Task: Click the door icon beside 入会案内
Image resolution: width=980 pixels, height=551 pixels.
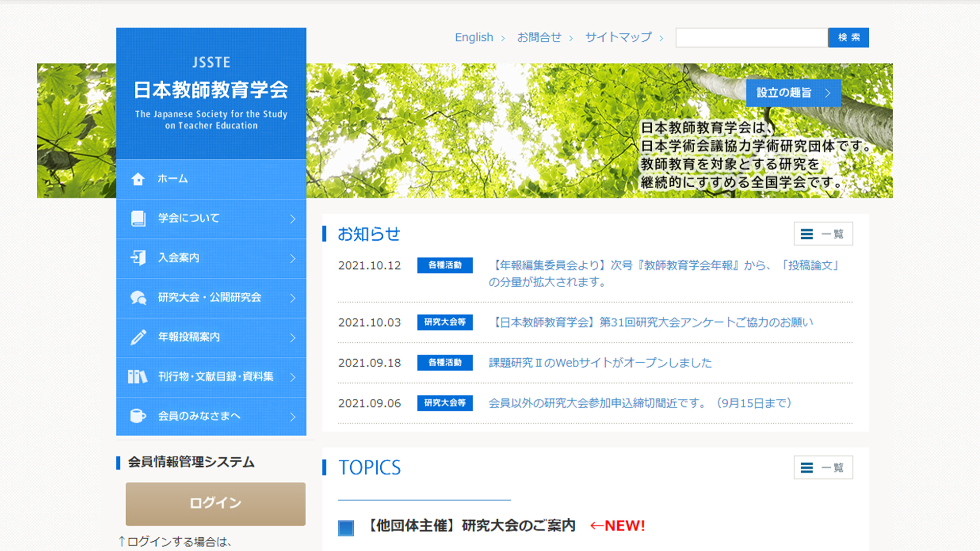Action: [x=138, y=258]
